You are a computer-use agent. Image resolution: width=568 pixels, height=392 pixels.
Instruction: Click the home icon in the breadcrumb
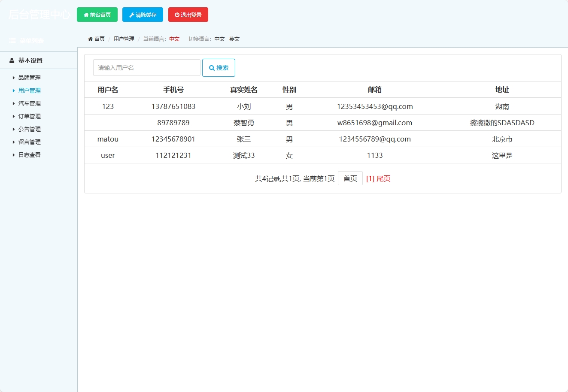pyautogui.click(x=91, y=39)
